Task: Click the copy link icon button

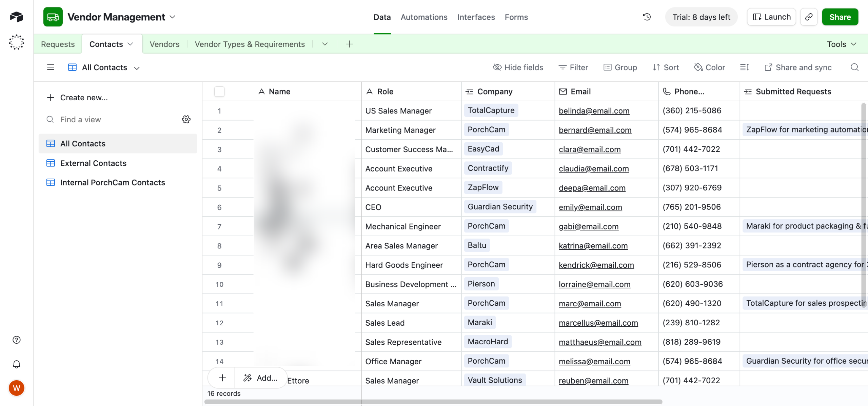Action: point(809,17)
